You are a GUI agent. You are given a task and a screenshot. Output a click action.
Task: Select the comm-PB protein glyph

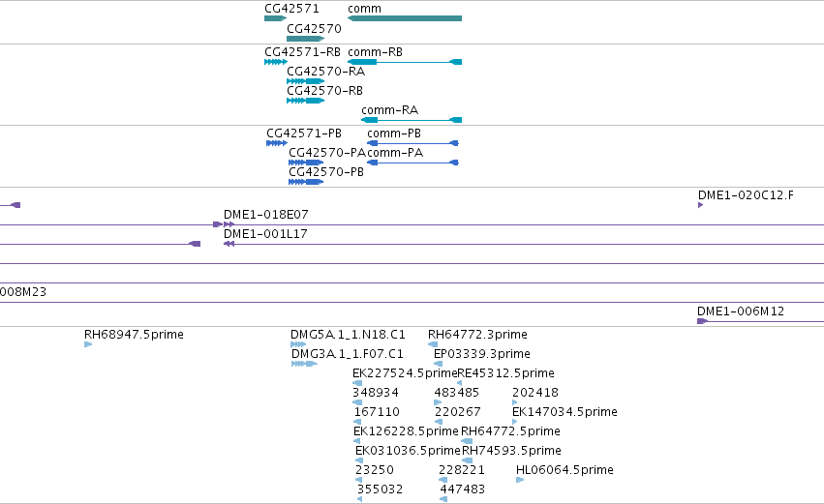click(x=412, y=143)
